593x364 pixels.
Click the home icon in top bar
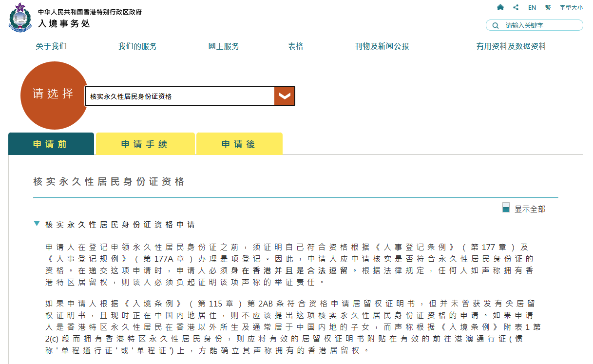point(500,7)
